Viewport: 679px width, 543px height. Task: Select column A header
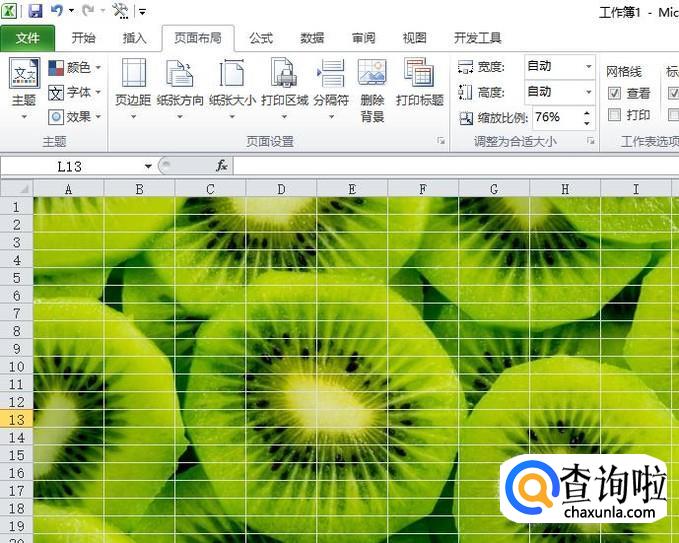[x=68, y=189]
